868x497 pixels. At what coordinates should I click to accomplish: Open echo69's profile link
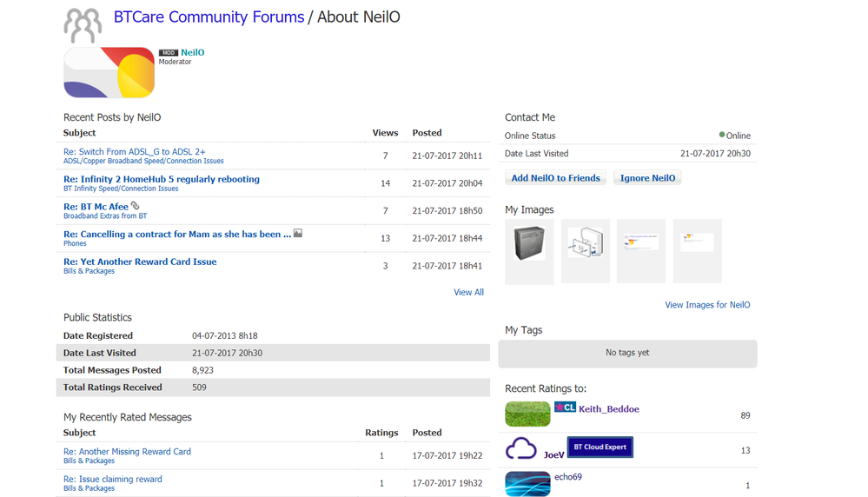click(568, 476)
